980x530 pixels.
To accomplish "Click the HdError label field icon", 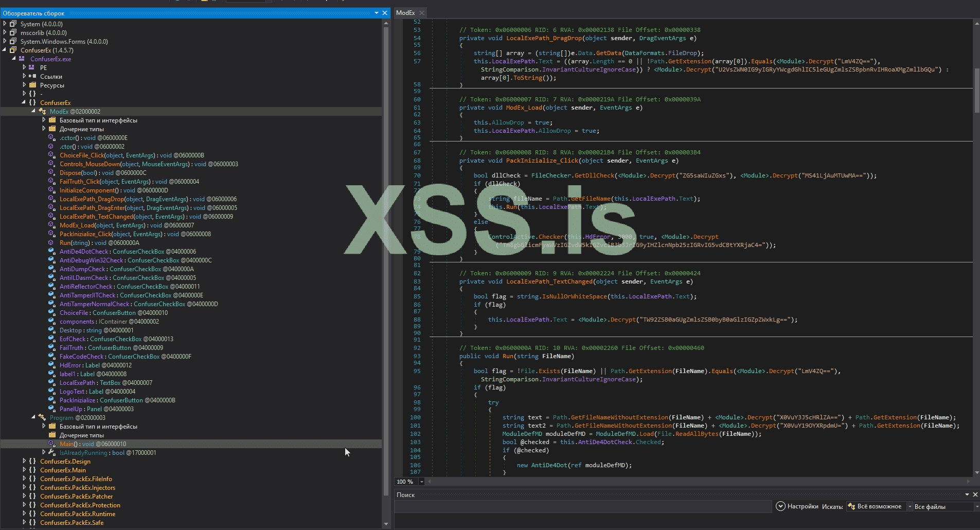I will pyautogui.click(x=51, y=365).
